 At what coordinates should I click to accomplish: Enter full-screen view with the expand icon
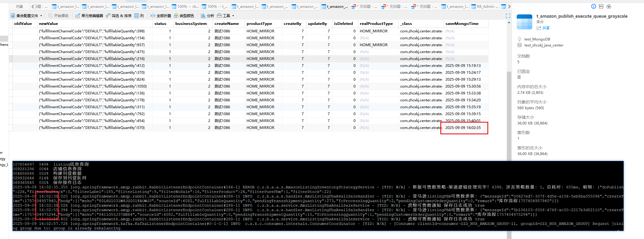click(x=508, y=16)
